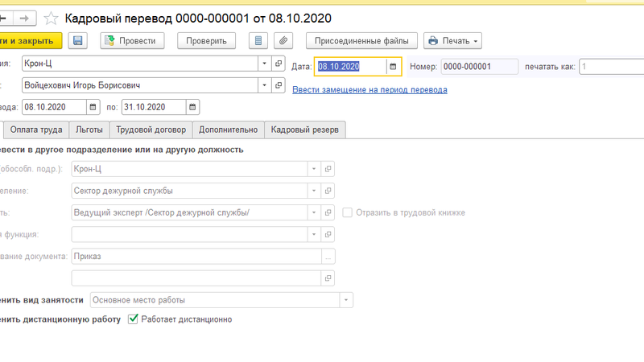Switch to the Оплата труда tab
Screen dimensions: 644x362
pos(35,130)
